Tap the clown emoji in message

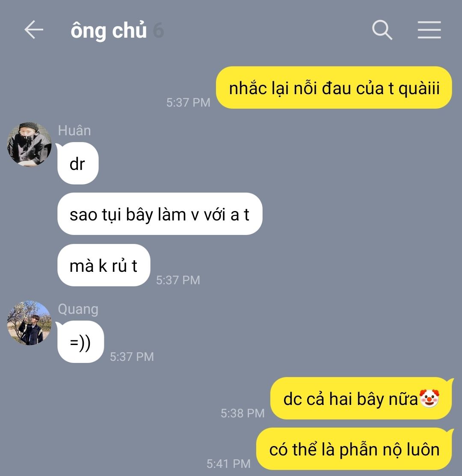click(429, 398)
